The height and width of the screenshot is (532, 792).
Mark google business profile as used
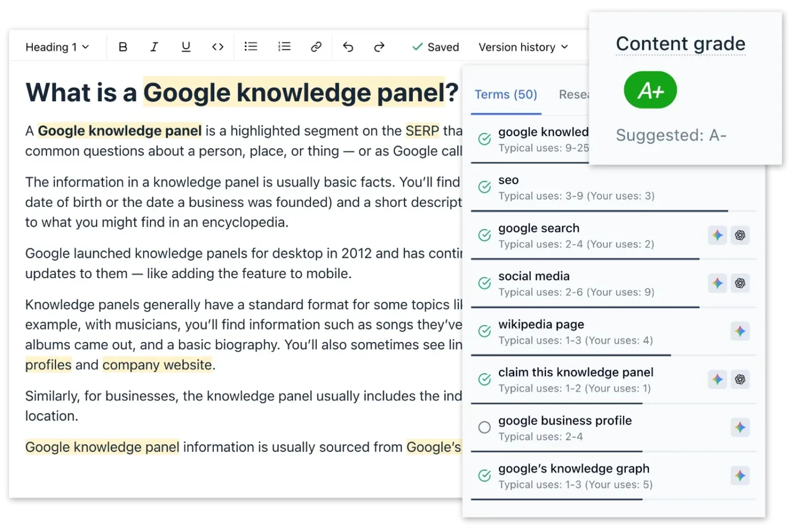click(484, 427)
